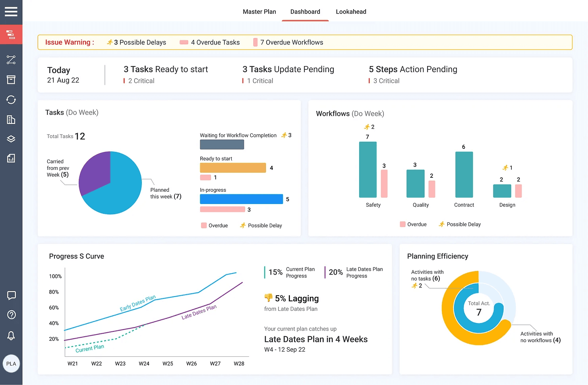Click the pink Quality overdue bar
The width and height of the screenshot is (588, 385).
tap(432, 189)
